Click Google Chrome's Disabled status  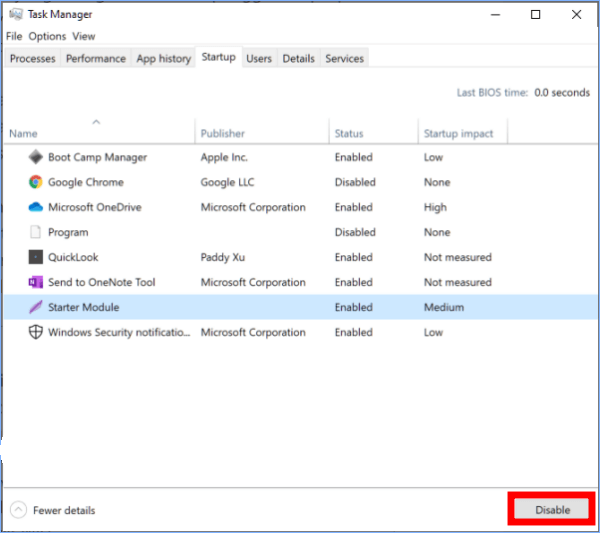(x=355, y=182)
